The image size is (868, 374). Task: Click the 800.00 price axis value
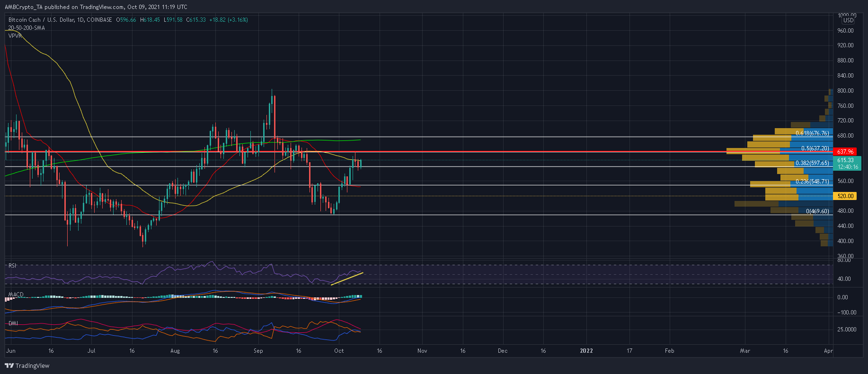click(x=845, y=91)
